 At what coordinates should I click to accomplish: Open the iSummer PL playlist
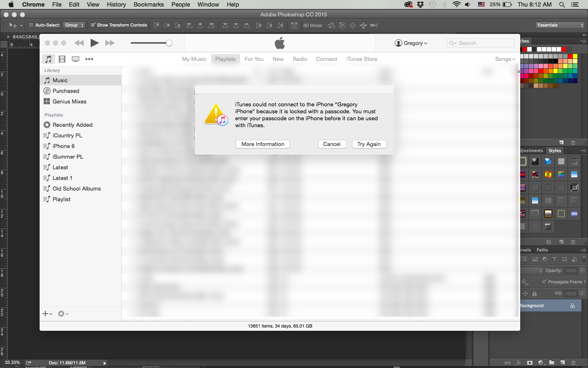[80, 157]
